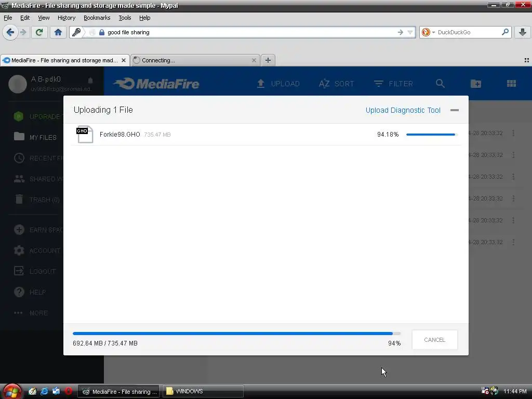Open the Windows Start button

coord(12,391)
